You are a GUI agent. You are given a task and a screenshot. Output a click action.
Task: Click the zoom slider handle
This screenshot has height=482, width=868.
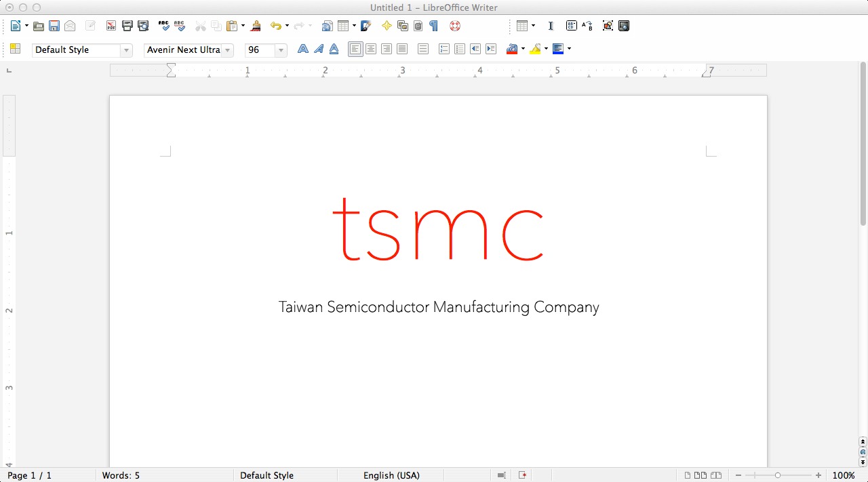(x=778, y=475)
